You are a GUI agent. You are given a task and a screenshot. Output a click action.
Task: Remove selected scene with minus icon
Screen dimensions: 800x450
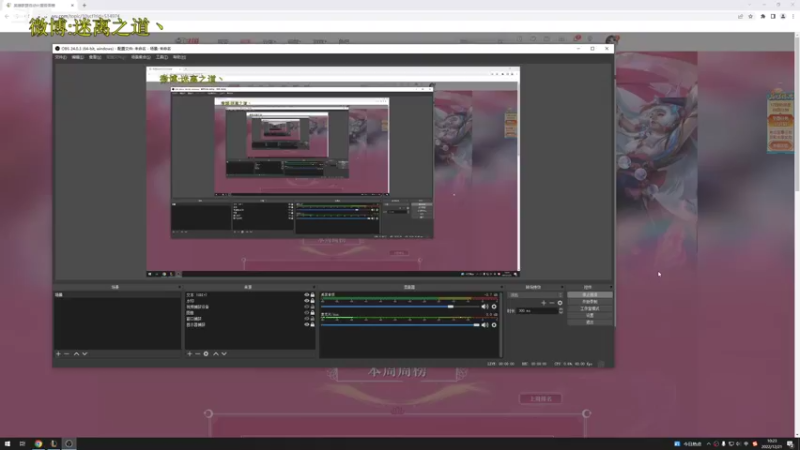coord(66,354)
